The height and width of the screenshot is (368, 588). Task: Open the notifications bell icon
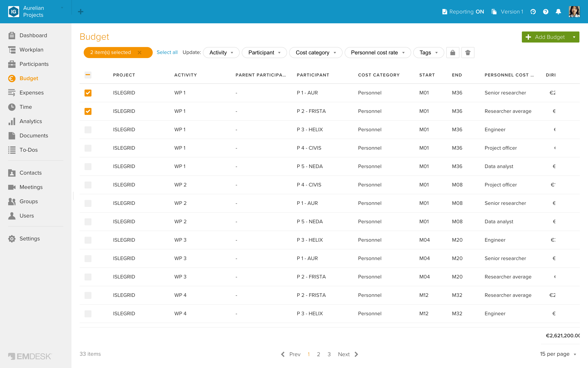click(558, 12)
